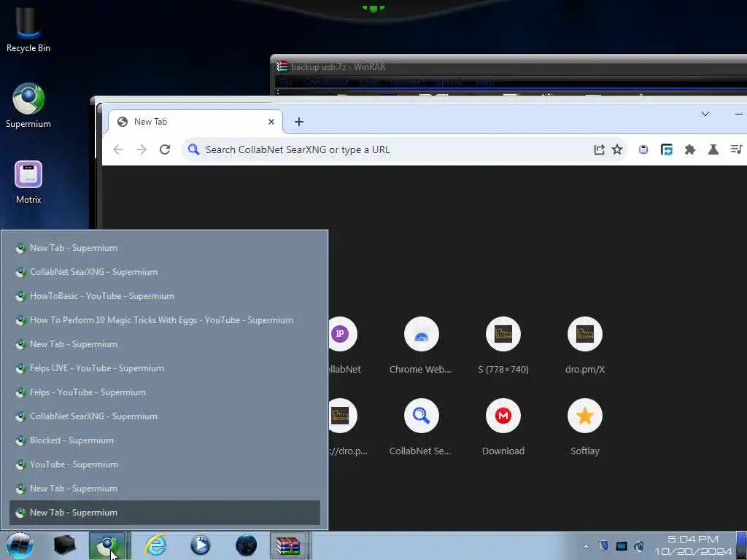Open the File menu in WinRAR
The image size is (747, 560).
click(x=286, y=82)
